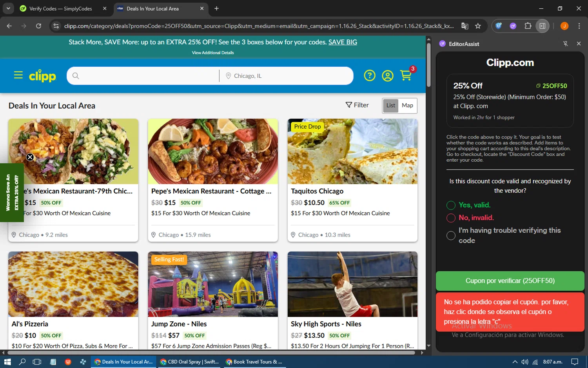Image resolution: width=588 pixels, height=368 pixels.
Task: Close the EditorAssist panel
Action: [x=579, y=44]
